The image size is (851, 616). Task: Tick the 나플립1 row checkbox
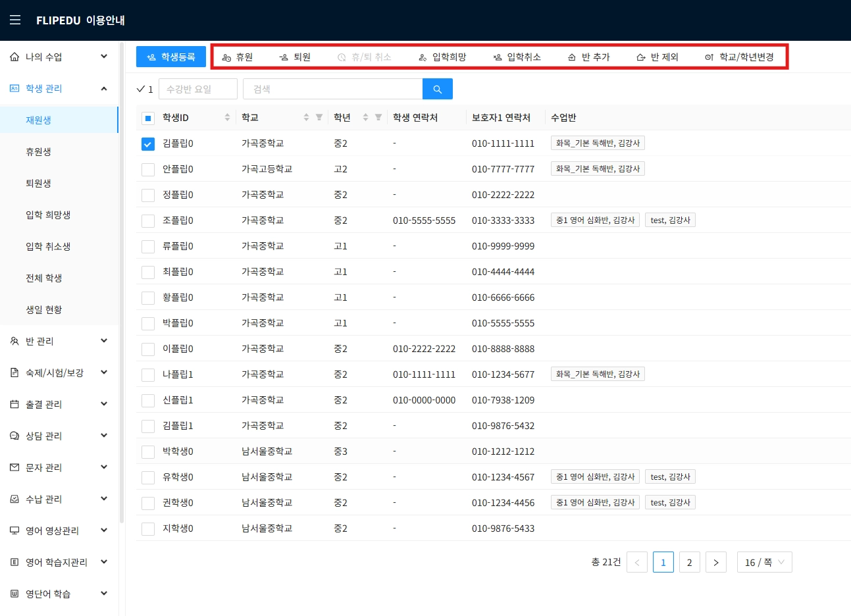pos(148,375)
